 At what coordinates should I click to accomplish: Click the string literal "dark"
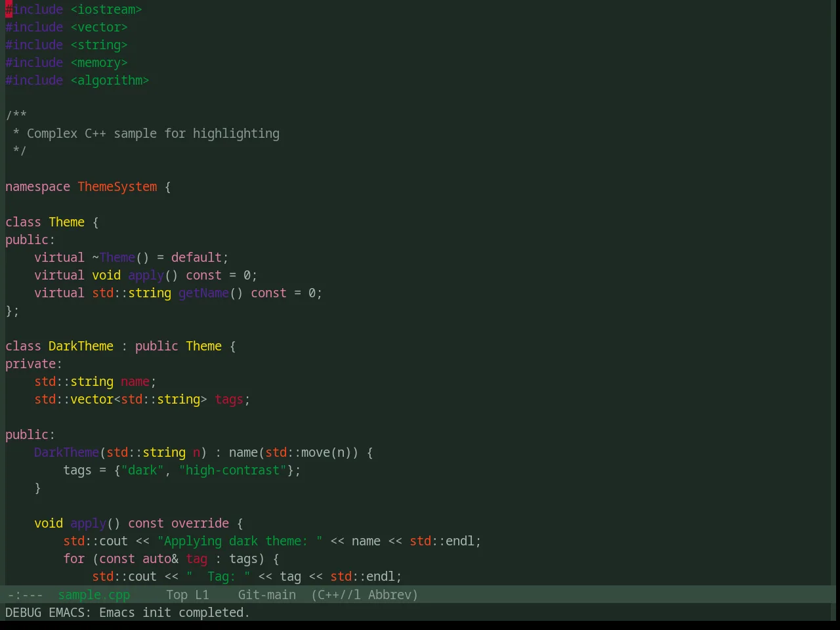coord(142,471)
